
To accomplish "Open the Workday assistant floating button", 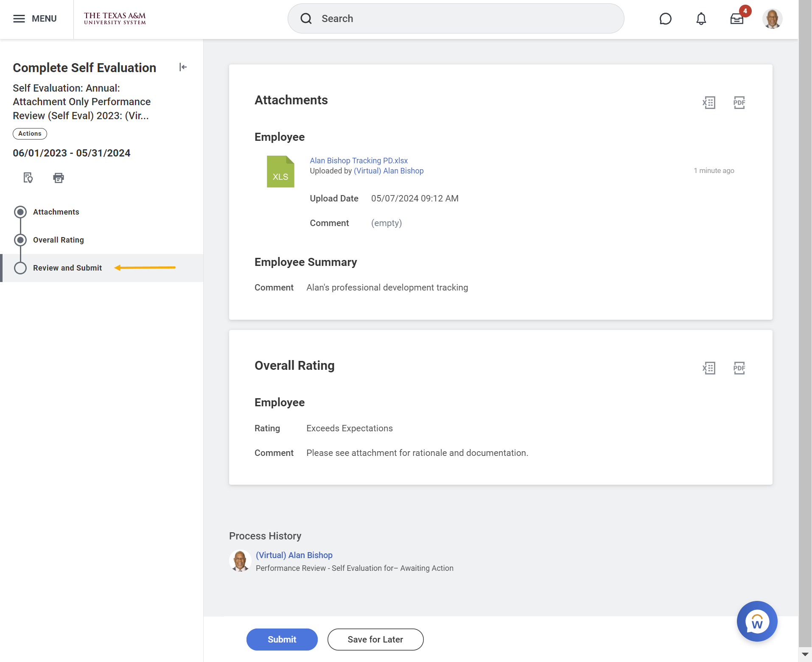I will pos(757,621).
